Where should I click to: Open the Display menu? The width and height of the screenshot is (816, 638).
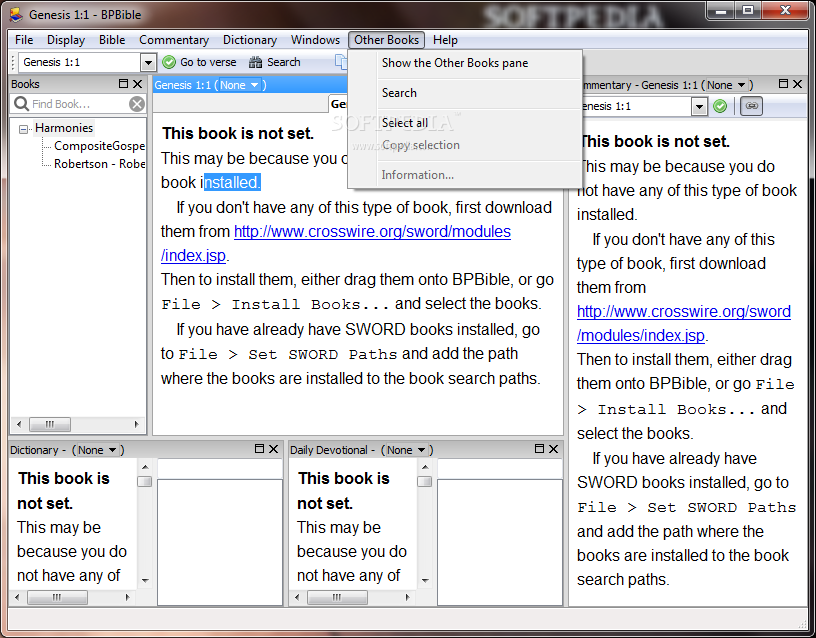click(x=66, y=40)
